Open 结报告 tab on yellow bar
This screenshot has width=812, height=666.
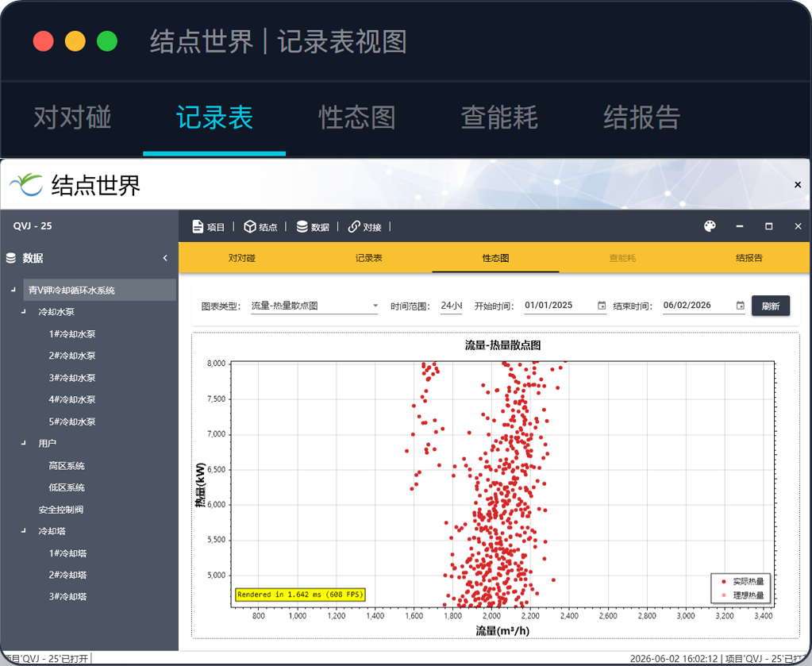[749, 258]
